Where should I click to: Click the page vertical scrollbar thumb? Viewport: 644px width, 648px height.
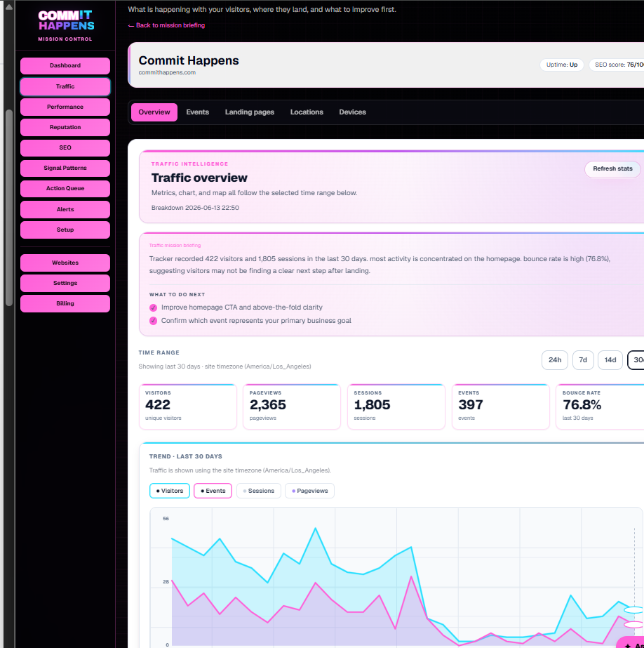pos(9,208)
